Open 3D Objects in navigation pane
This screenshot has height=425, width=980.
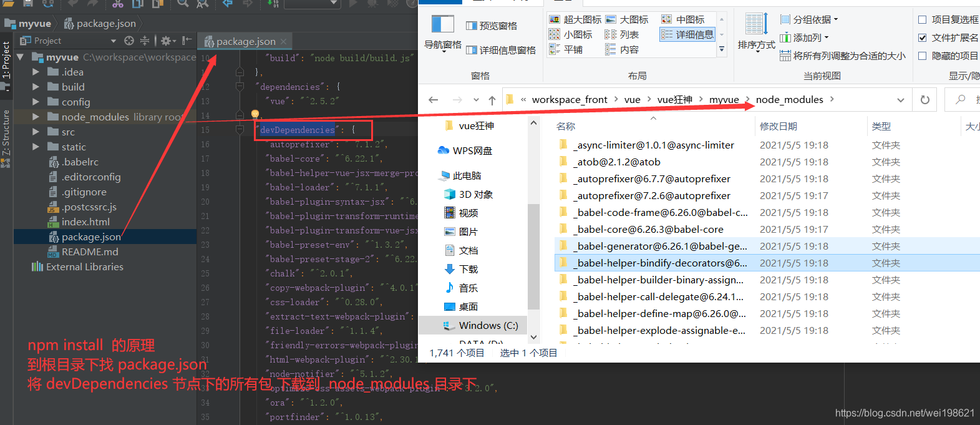pos(468,194)
